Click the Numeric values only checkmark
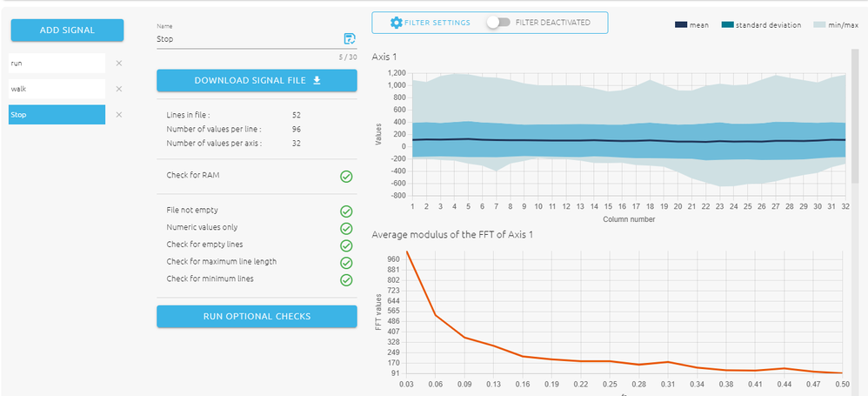The width and height of the screenshot is (868, 396). tap(346, 228)
